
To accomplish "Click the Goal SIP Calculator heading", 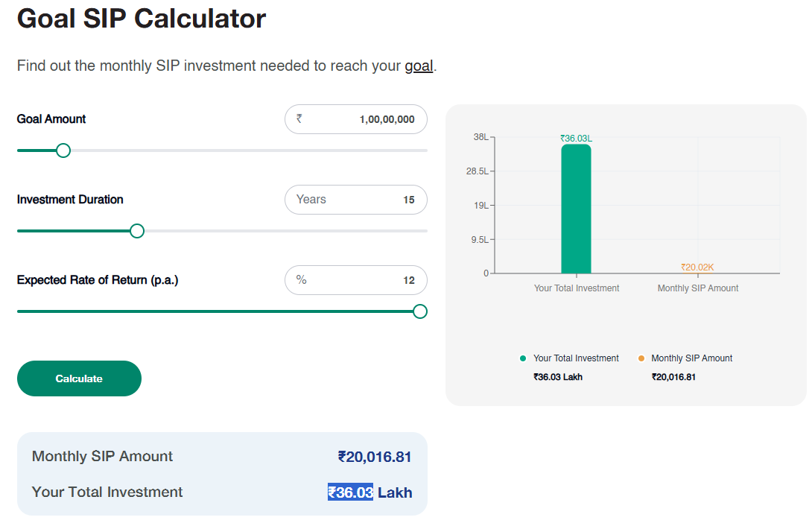I will (x=142, y=19).
